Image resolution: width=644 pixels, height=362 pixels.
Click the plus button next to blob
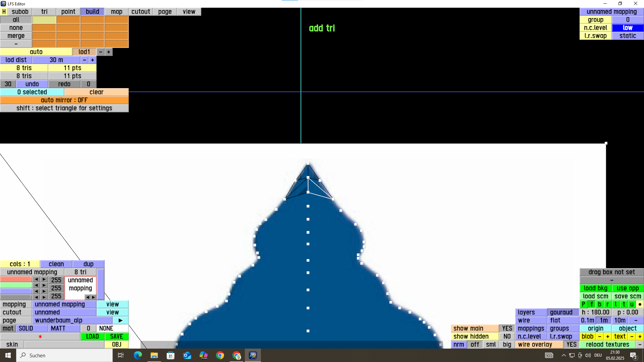pyautogui.click(x=607, y=337)
